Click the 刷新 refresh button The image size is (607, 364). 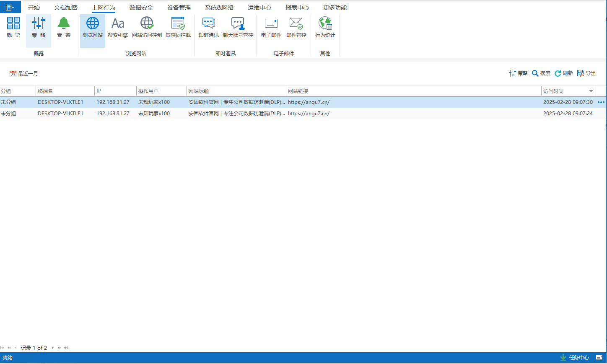click(x=564, y=73)
